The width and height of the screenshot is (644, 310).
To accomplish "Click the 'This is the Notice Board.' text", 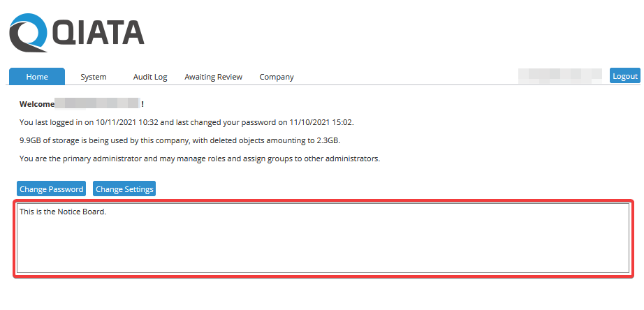I will tap(63, 212).
